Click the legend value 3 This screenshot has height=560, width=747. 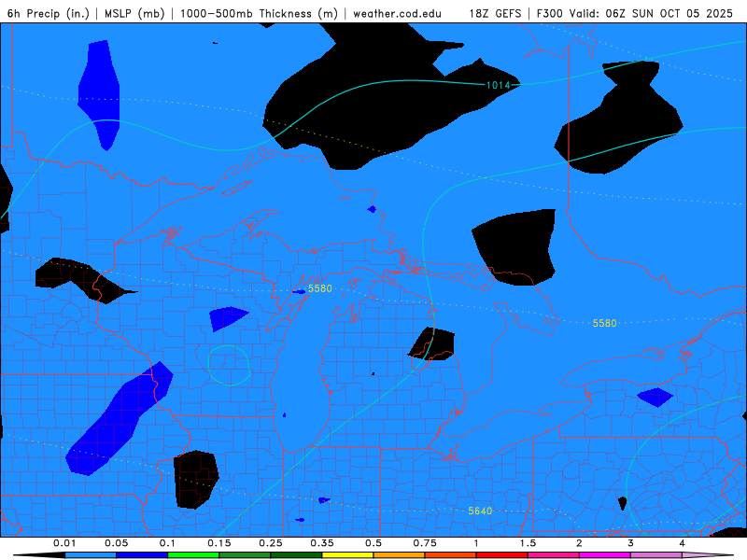click(631, 543)
